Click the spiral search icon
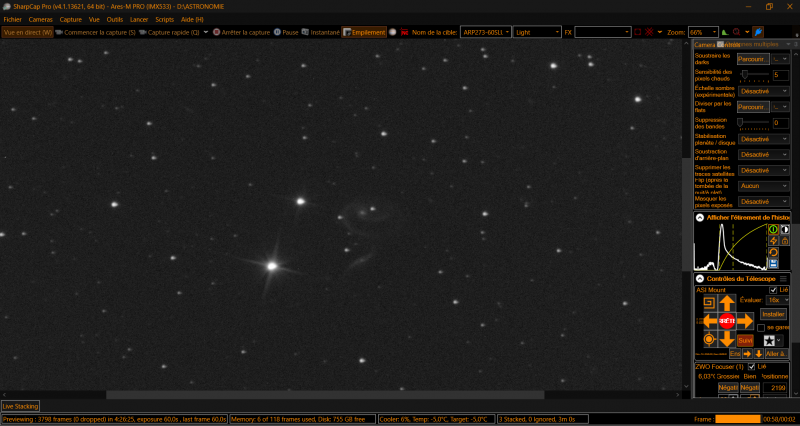800x426 pixels. click(709, 302)
